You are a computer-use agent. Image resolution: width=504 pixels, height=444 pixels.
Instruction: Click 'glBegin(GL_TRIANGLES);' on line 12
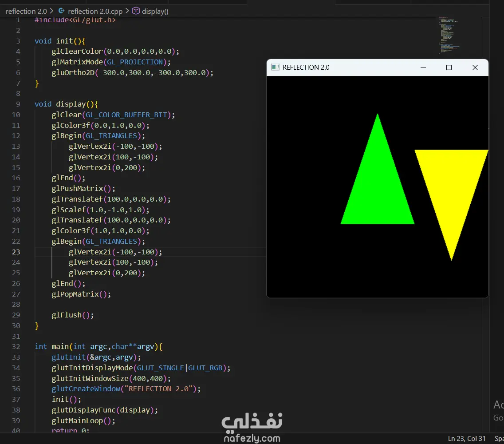pyautogui.click(x=98, y=136)
